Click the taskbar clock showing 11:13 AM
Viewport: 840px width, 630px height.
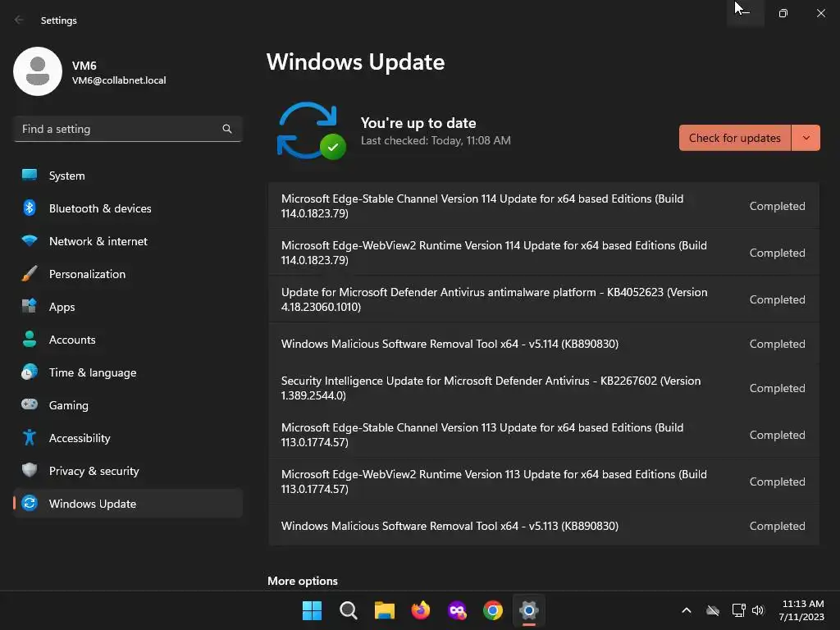pos(802,610)
